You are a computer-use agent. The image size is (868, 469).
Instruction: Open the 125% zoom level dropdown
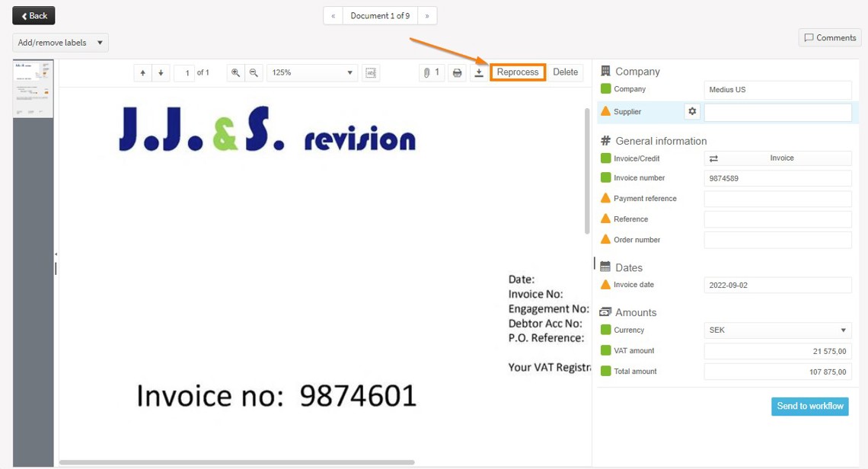point(312,73)
